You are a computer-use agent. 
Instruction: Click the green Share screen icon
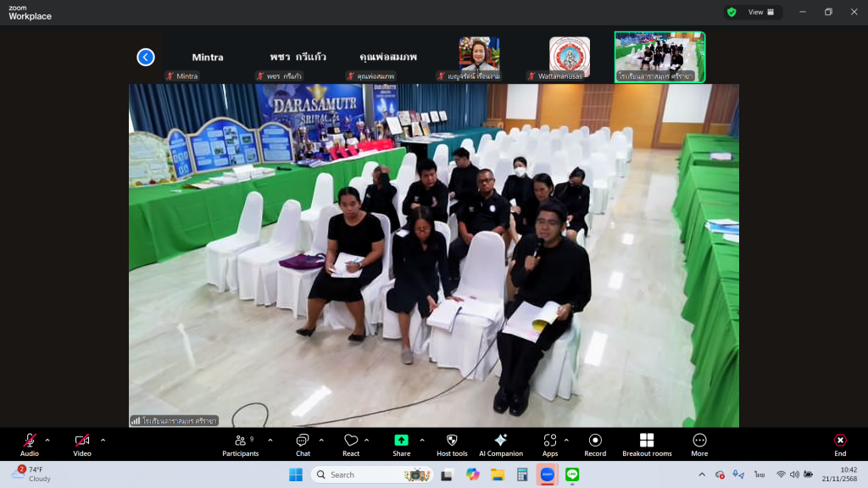[401, 441]
